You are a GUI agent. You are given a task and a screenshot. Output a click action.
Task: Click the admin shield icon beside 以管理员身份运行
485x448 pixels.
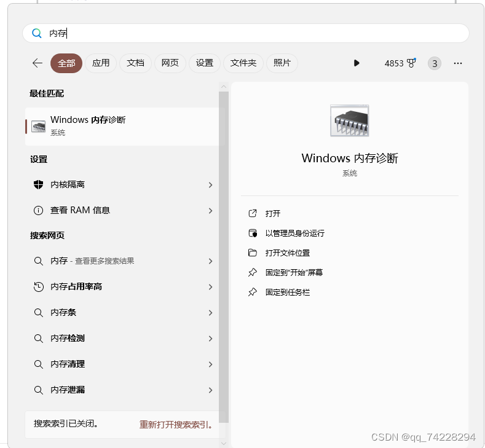pyautogui.click(x=253, y=233)
